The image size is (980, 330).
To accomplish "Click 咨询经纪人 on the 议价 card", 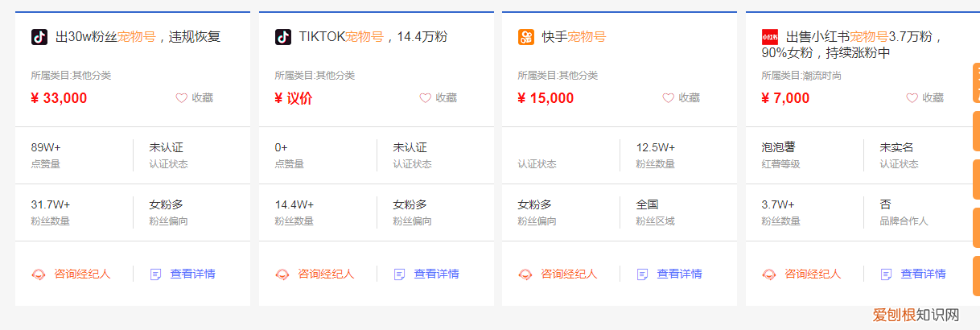I will [x=326, y=274].
